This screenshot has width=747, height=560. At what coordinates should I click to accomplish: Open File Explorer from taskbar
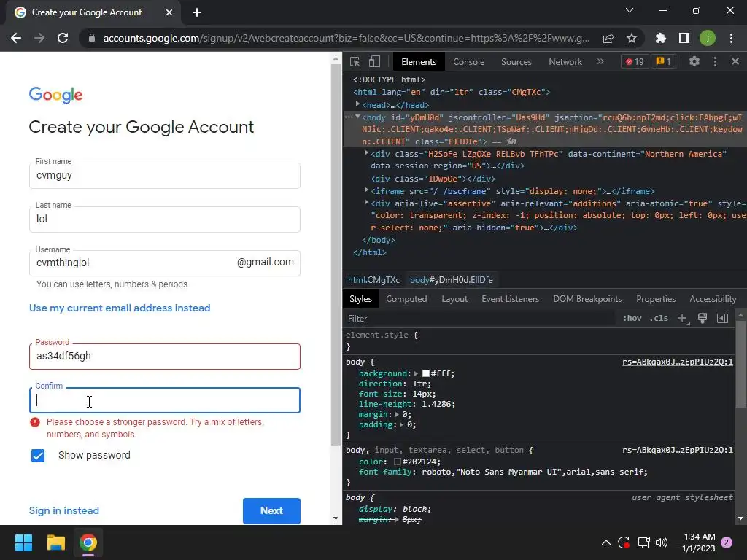(x=55, y=542)
